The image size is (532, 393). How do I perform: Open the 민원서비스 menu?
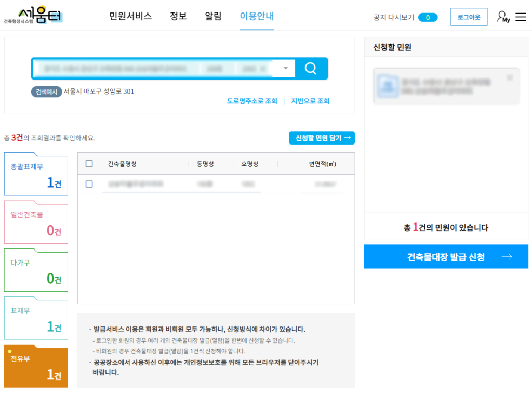pyautogui.click(x=130, y=16)
